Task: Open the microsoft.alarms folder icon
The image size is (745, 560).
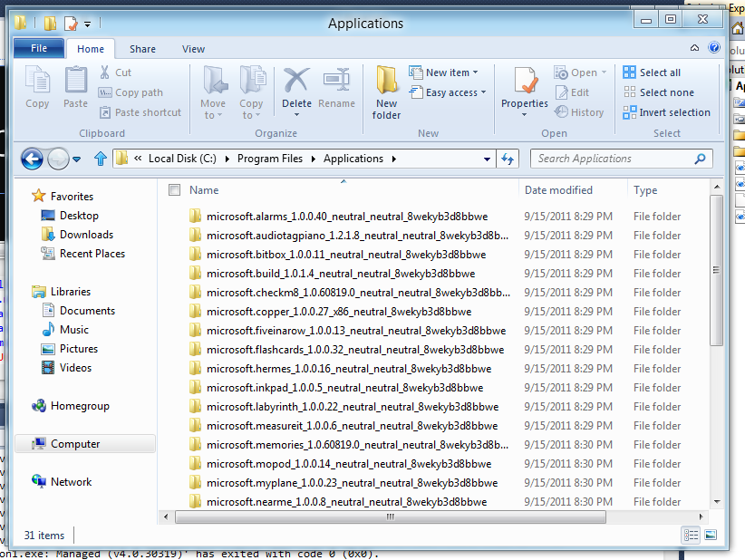Action: coord(195,217)
